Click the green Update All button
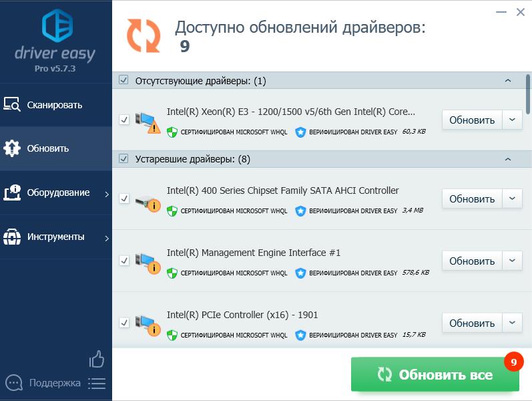Viewport: 532px width, 401px height. (x=435, y=375)
